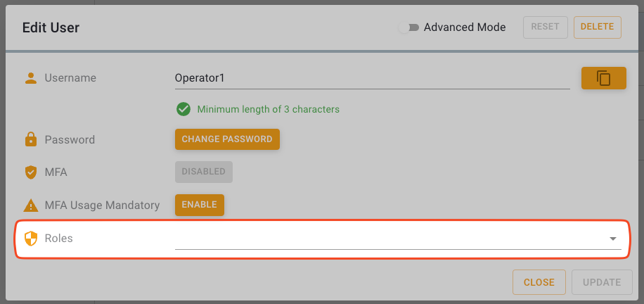This screenshot has width=644, height=304.
Task: Close the Edit User dialog
Action: 539,282
